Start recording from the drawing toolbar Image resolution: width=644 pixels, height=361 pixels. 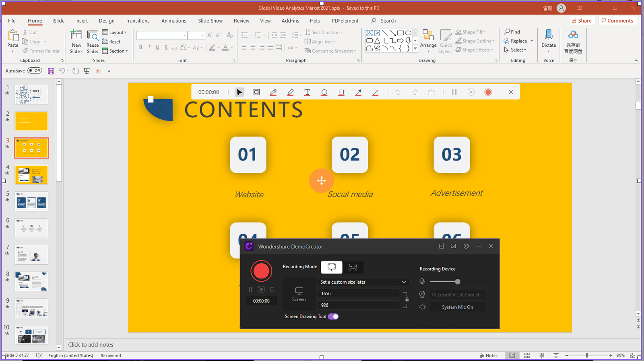tap(488, 92)
